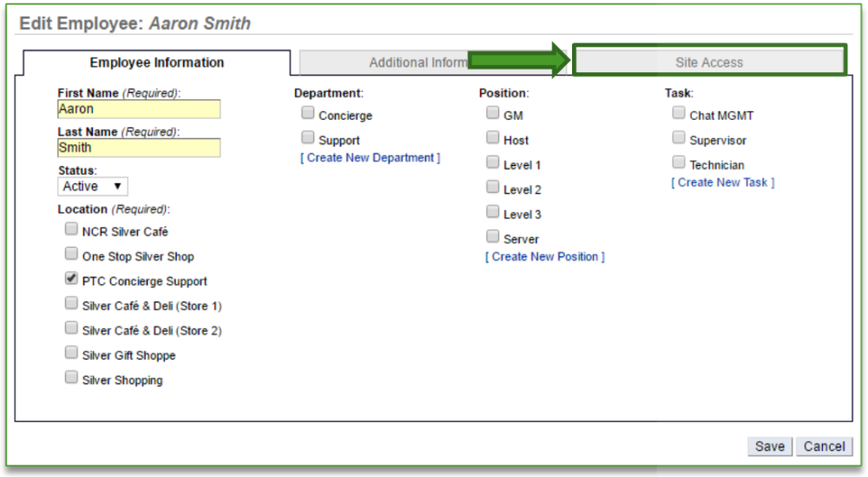Enable the One Stop Silver Shop checkbox
The height and width of the screenshot is (477, 868).
70,255
